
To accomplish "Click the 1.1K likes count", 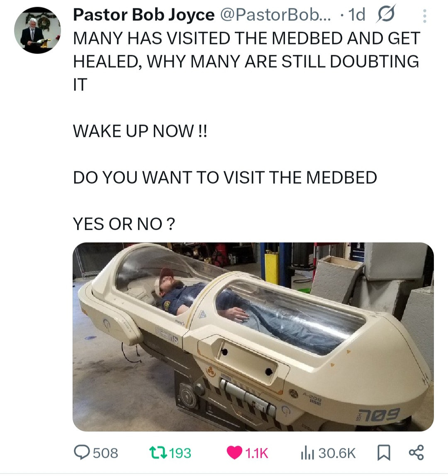I will pyautogui.click(x=257, y=453).
